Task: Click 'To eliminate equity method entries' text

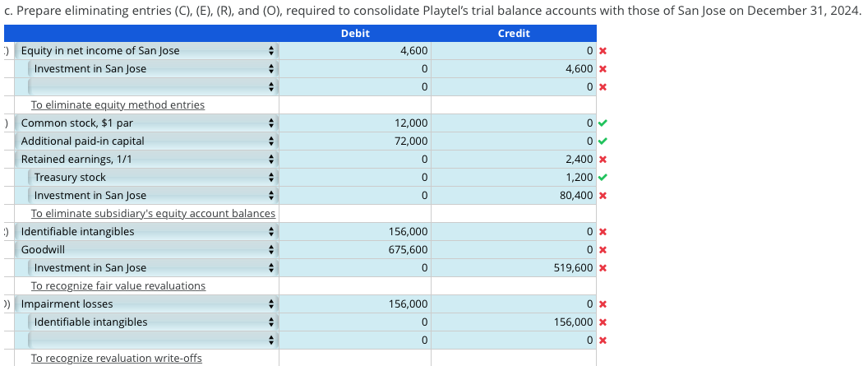Action: click(x=118, y=104)
